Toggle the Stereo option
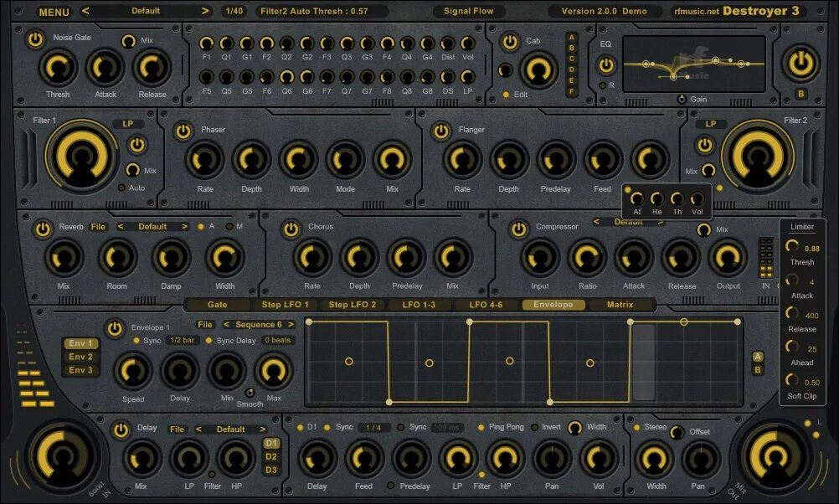 pos(636,427)
